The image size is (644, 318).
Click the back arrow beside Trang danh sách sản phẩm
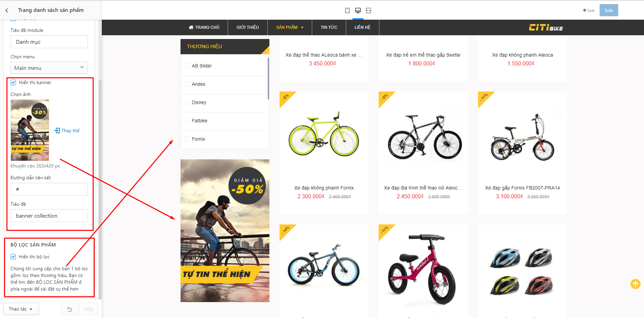(7, 11)
